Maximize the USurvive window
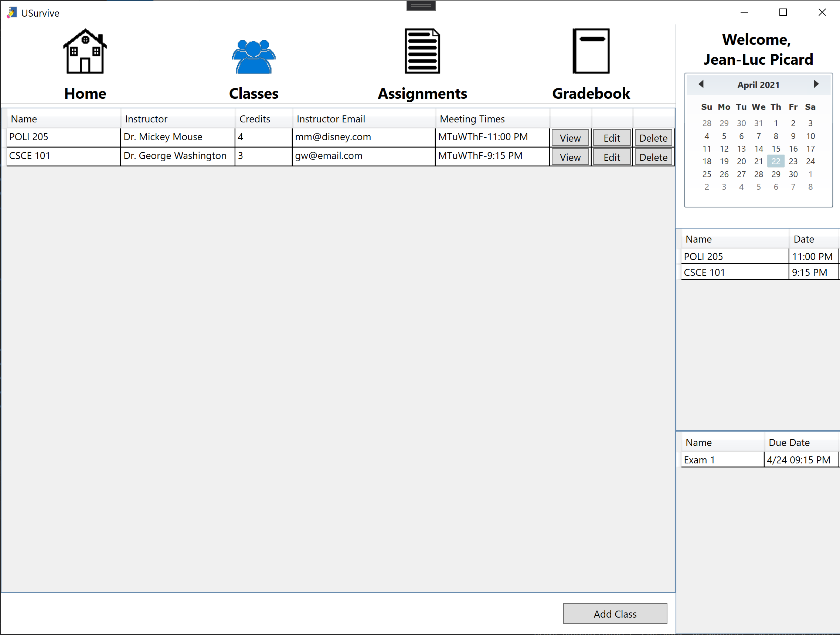This screenshot has height=635, width=840. click(x=783, y=12)
